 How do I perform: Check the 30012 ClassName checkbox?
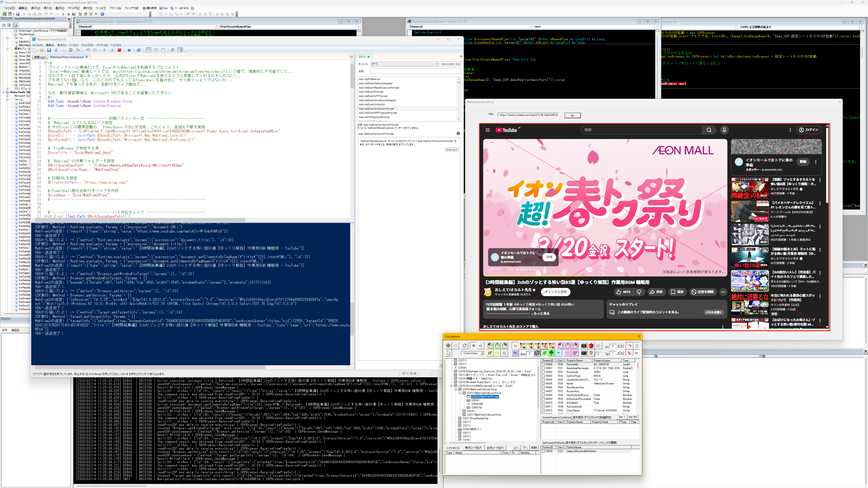click(x=543, y=410)
